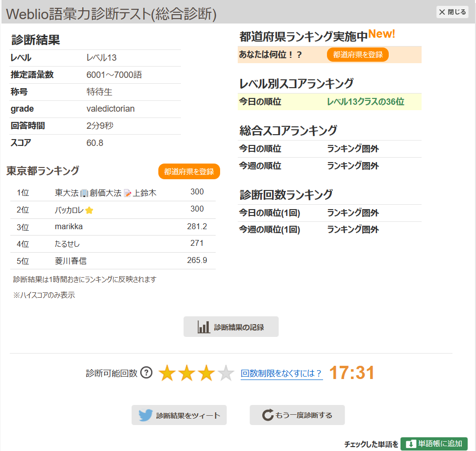Click the bar chart icon in 診断結果の記録
Image resolution: width=476 pixels, height=451 pixels.
pos(203,327)
